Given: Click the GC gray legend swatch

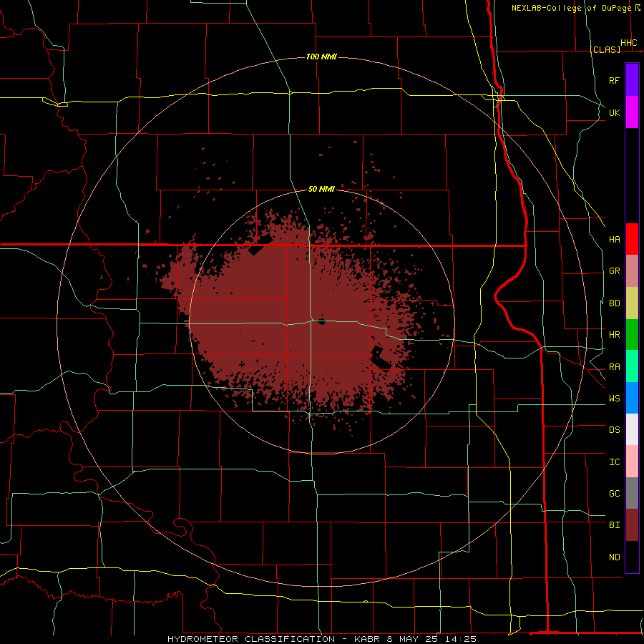Looking at the screenshot, I should click(x=632, y=493).
